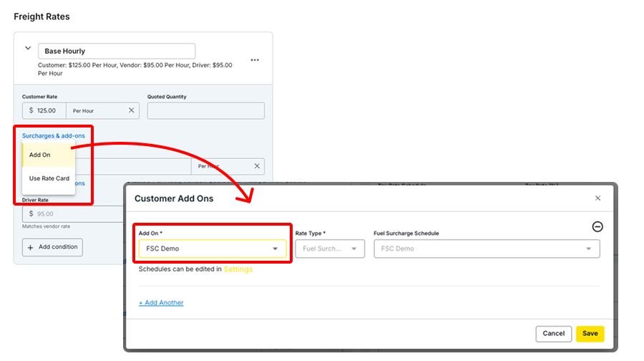Clear the vendor rate Per Hour unit
The width and height of the screenshot is (644, 361).
[257, 166]
